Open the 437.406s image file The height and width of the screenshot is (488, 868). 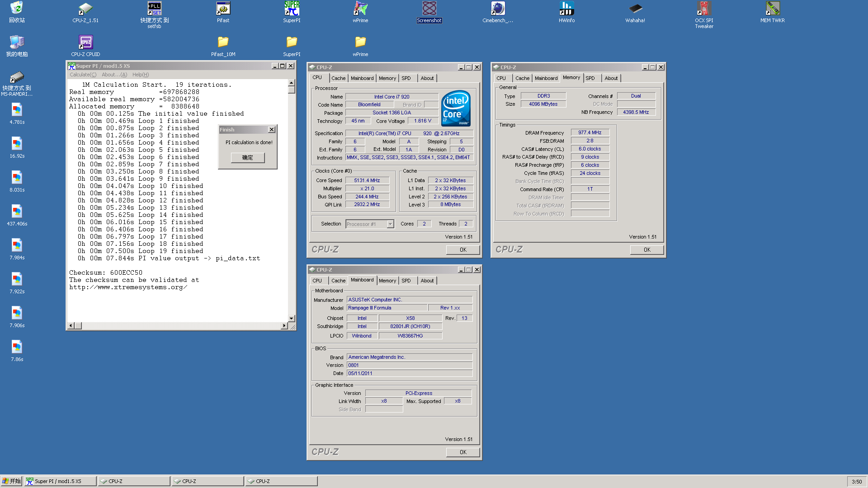[x=17, y=216]
